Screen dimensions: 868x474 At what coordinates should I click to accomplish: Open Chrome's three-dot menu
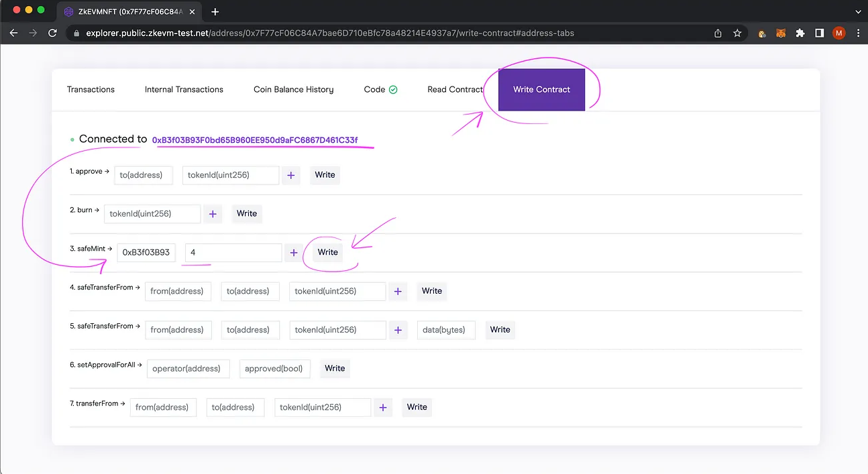click(x=857, y=33)
